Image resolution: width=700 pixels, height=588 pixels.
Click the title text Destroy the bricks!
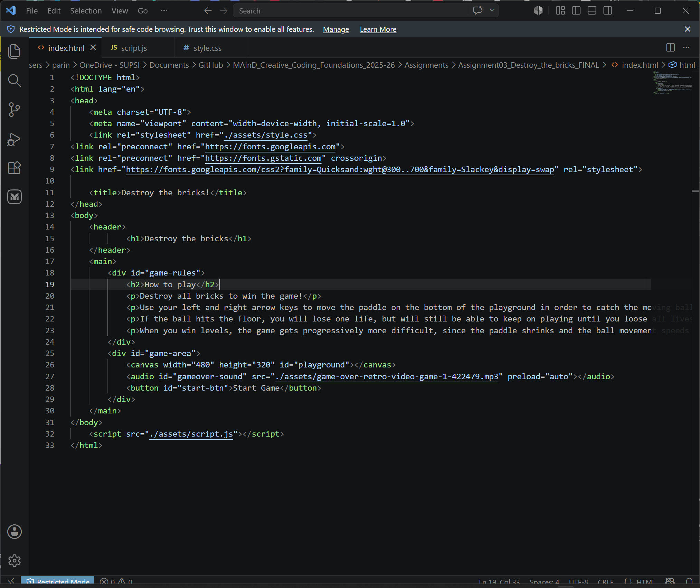pyautogui.click(x=165, y=193)
